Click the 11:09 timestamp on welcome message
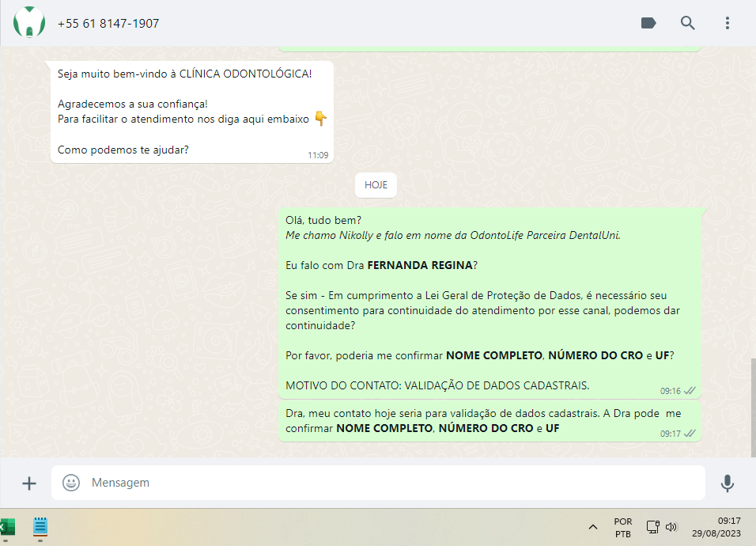Image resolution: width=756 pixels, height=546 pixels. coord(318,155)
